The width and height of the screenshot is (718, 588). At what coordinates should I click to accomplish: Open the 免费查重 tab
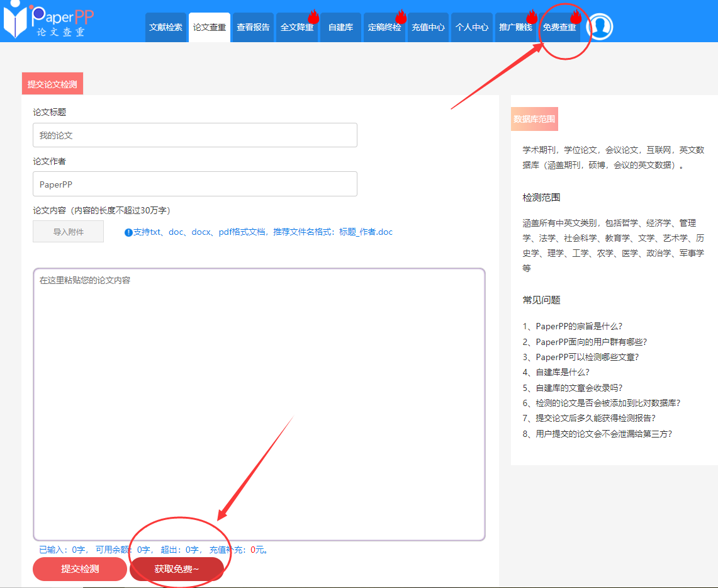click(x=559, y=28)
